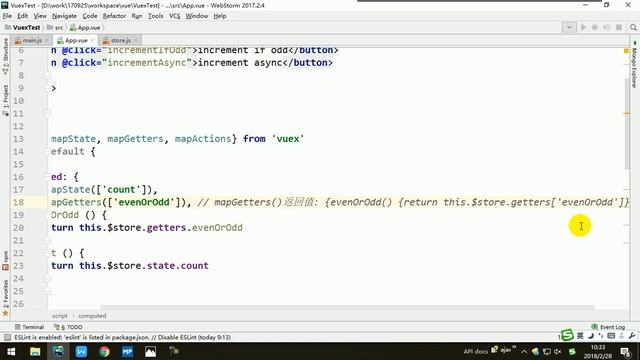Click the Sogou wrench settings icon
640x360 pixels.
(632, 336)
